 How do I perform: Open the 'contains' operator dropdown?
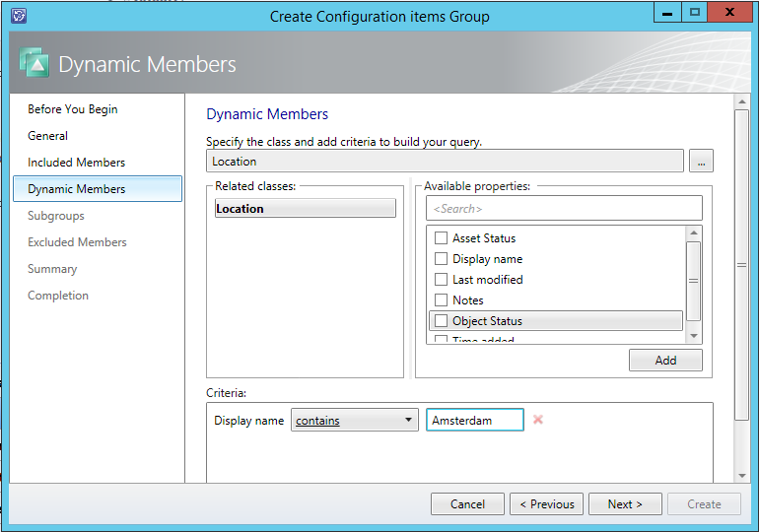tap(355, 421)
